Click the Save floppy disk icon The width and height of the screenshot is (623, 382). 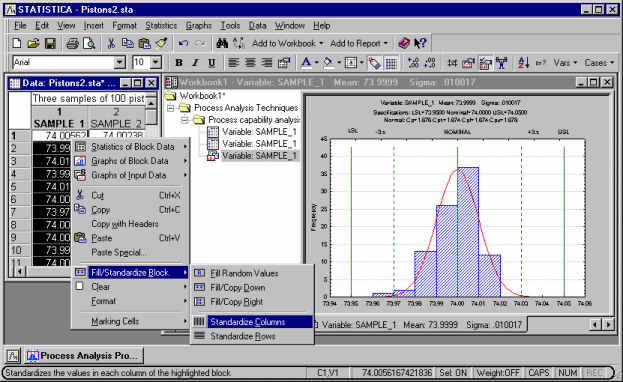click(x=50, y=43)
